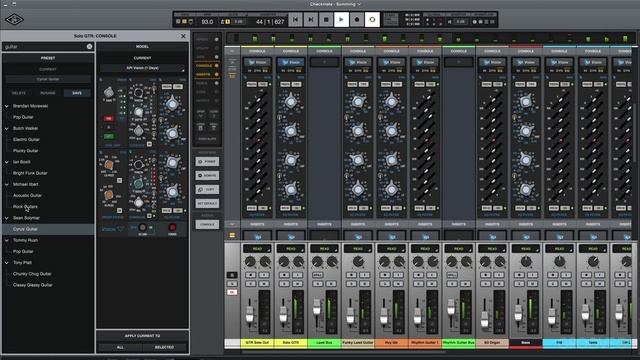
Task: Select the Rock Guitars preset
Action: [25, 207]
